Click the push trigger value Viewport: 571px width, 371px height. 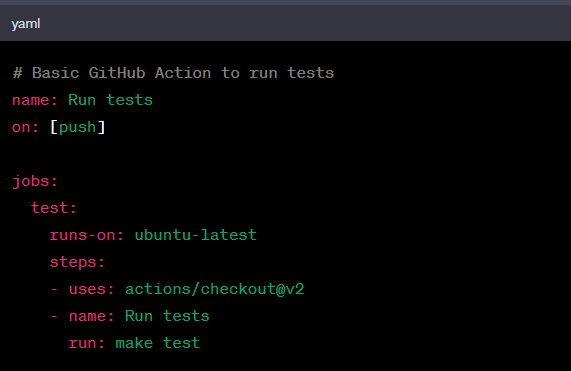tap(77, 128)
